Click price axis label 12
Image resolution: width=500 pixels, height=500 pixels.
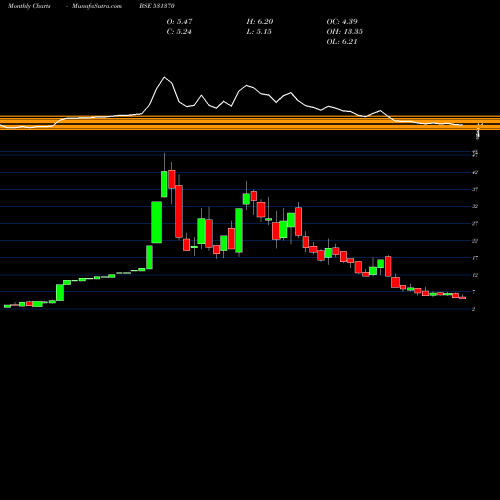pos(475,275)
